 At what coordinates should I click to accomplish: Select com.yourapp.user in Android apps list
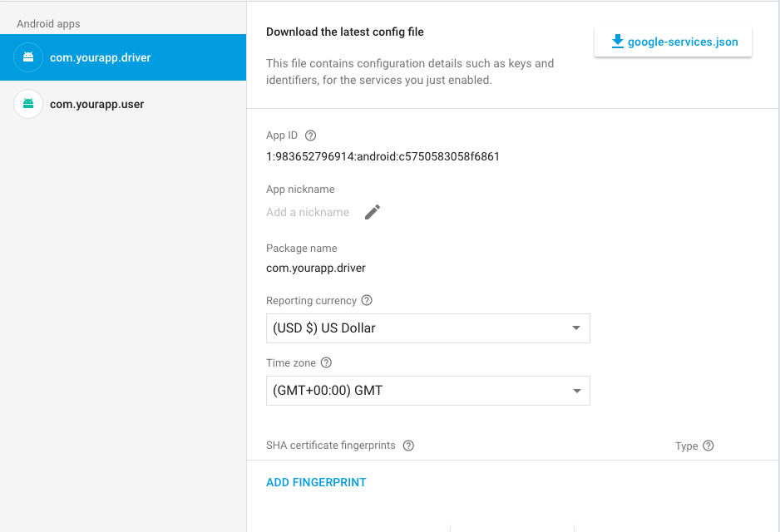tap(123, 104)
